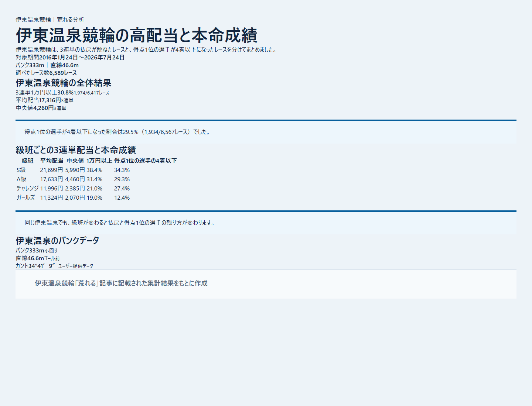Click the 30.8% high-payout rate value
This screenshot has height=406, width=532.
click(x=65, y=92)
